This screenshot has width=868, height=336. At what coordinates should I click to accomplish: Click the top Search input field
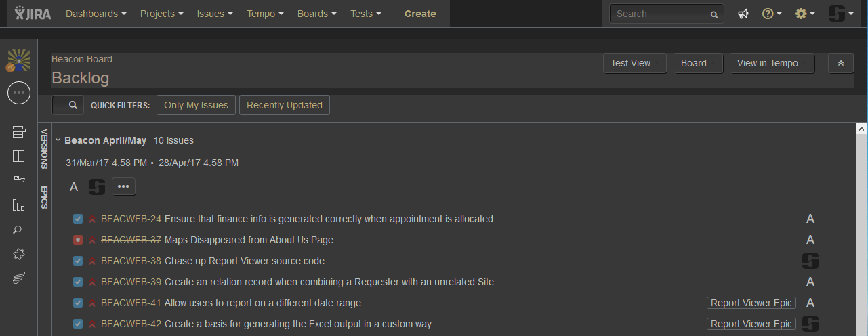pos(666,14)
